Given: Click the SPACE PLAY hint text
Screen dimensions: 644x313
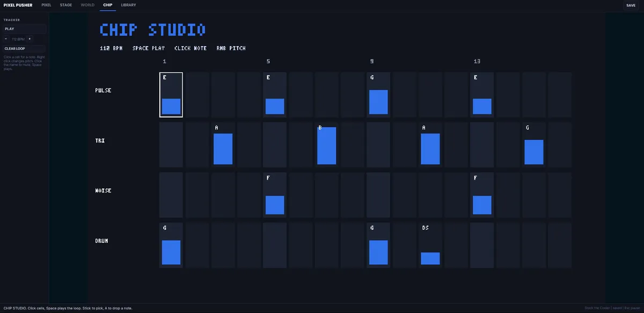Looking at the screenshot, I should [149, 48].
